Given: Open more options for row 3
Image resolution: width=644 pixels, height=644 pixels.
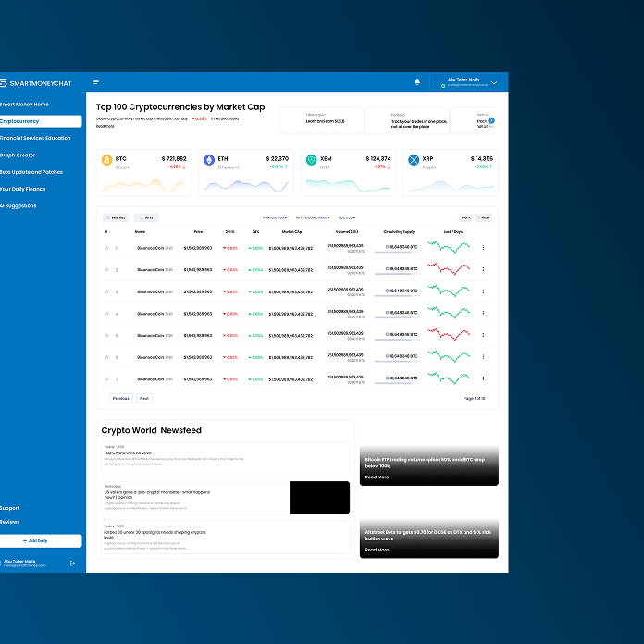Looking at the screenshot, I should point(483,291).
